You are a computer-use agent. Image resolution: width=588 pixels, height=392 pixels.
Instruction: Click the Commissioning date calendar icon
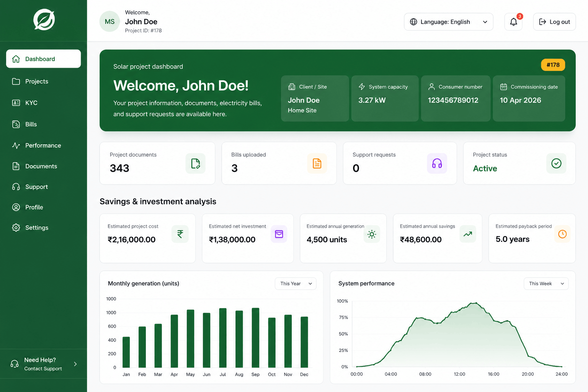[503, 87]
